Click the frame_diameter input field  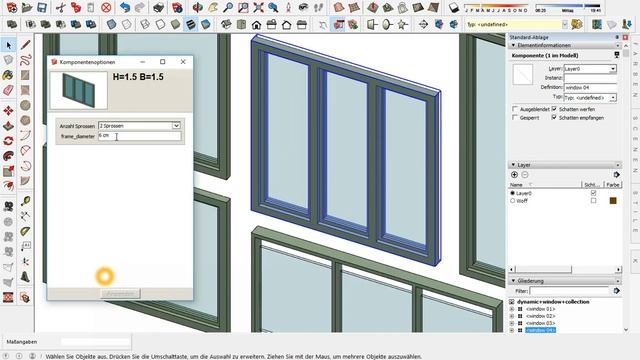click(140, 136)
